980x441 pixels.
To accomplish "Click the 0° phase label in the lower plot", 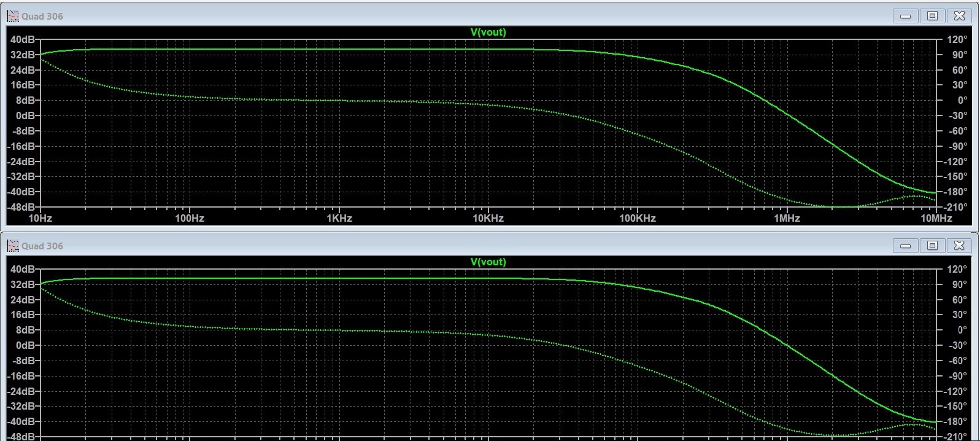I will 962,330.
